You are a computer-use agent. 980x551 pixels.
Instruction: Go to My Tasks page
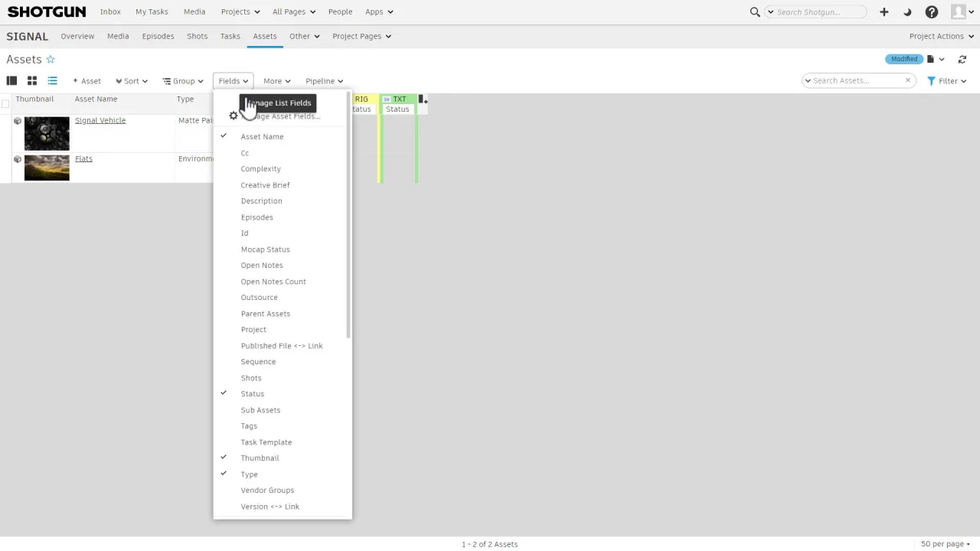point(152,11)
